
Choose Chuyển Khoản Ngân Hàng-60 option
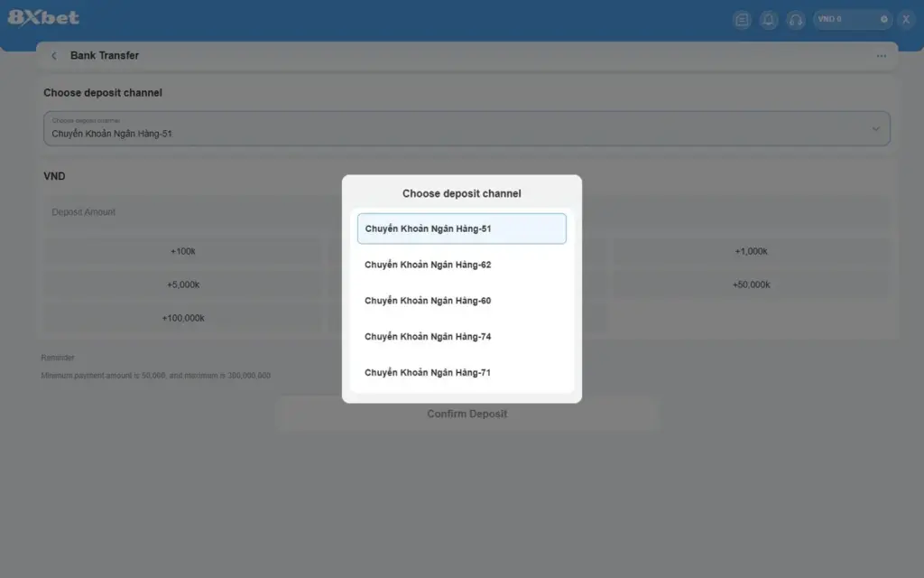tap(461, 301)
